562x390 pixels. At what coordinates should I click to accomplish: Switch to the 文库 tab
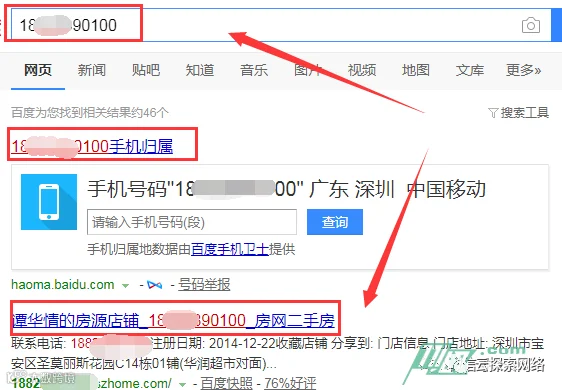tap(470, 70)
